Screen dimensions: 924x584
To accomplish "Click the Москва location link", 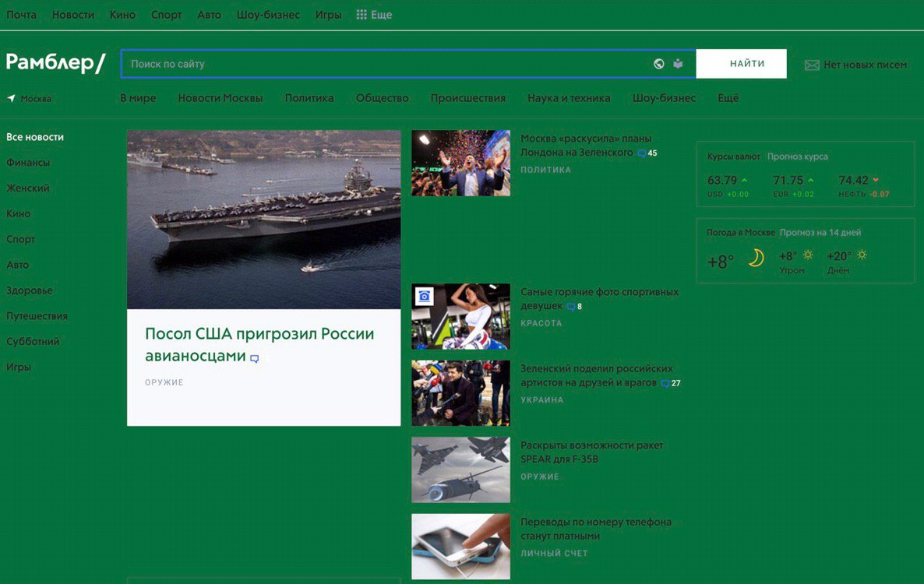I will (x=36, y=99).
